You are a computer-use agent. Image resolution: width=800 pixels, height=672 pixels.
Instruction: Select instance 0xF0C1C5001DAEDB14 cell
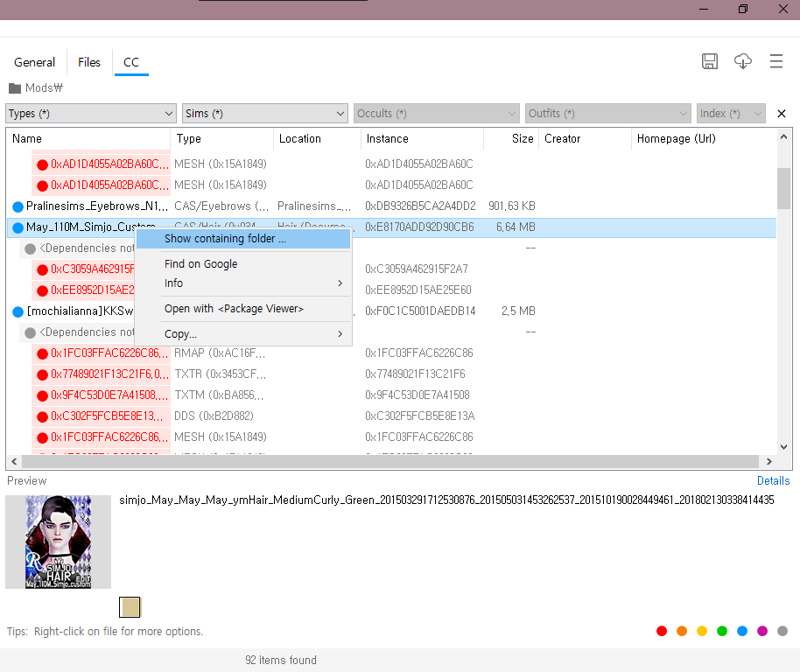click(x=420, y=311)
